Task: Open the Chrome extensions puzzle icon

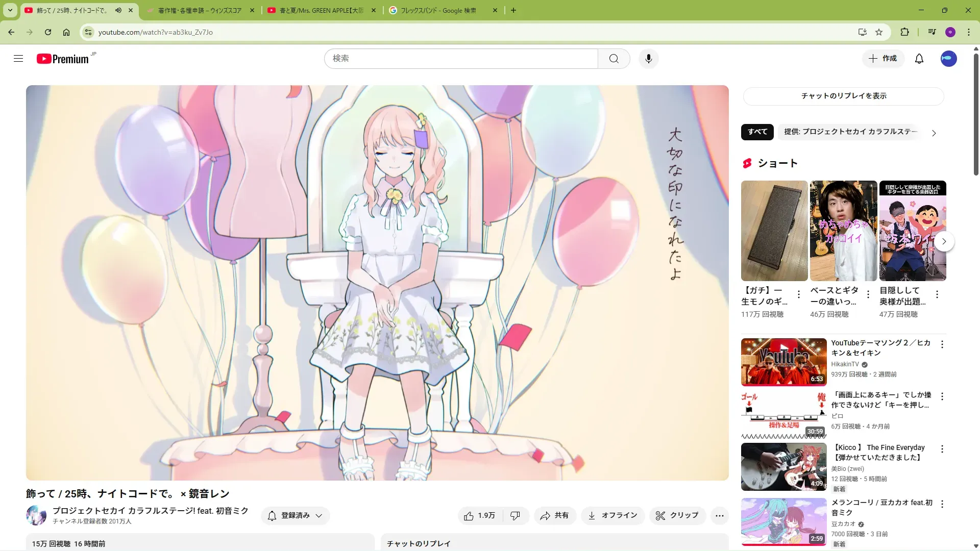Action: [904, 32]
